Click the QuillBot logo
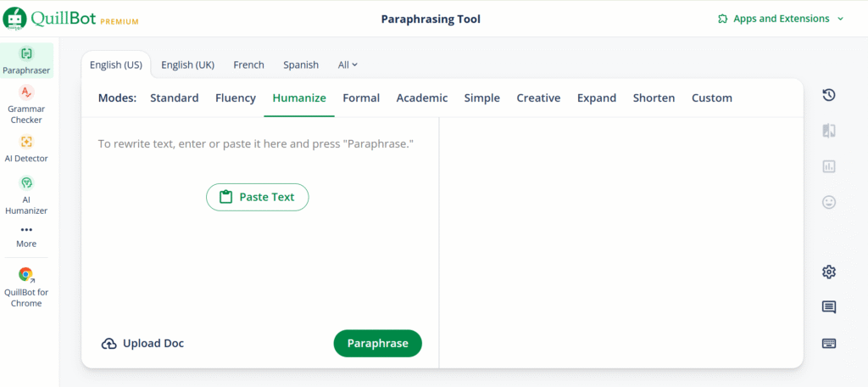Image resolution: width=868 pixels, height=387 pixels. [72, 19]
